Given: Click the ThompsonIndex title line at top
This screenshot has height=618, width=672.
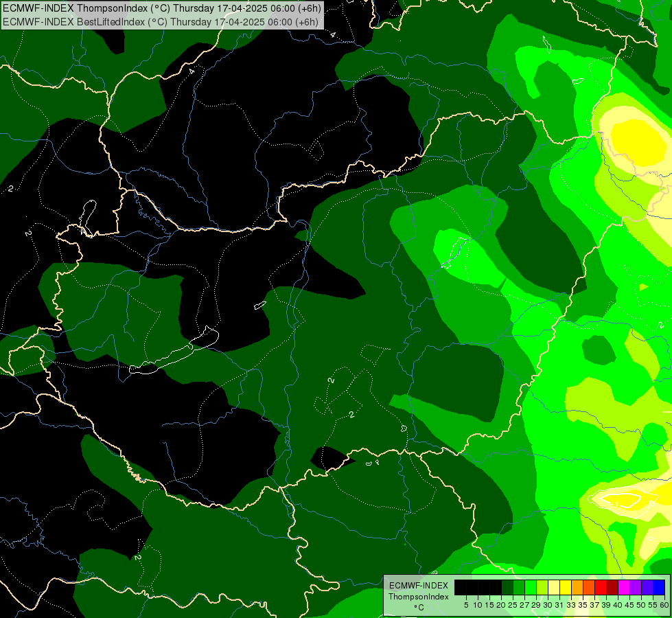Looking at the screenshot, I should coord(161,8).
